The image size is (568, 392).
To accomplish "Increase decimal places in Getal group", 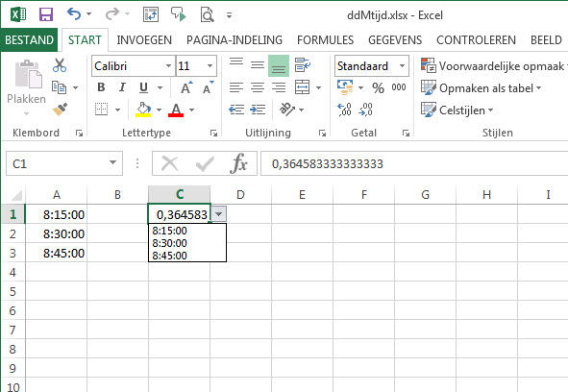I will coord(344,110).
